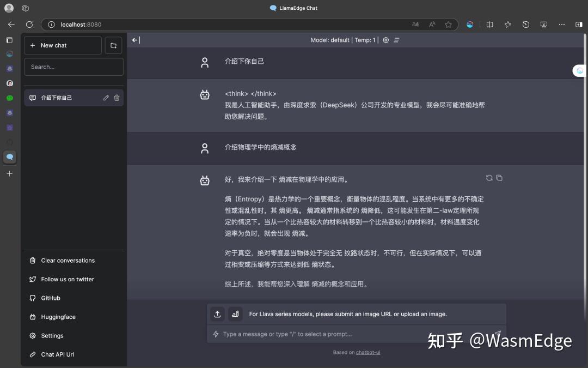
Task: Open browser settings via the ellipsis menu
Action: pos(562,25)
